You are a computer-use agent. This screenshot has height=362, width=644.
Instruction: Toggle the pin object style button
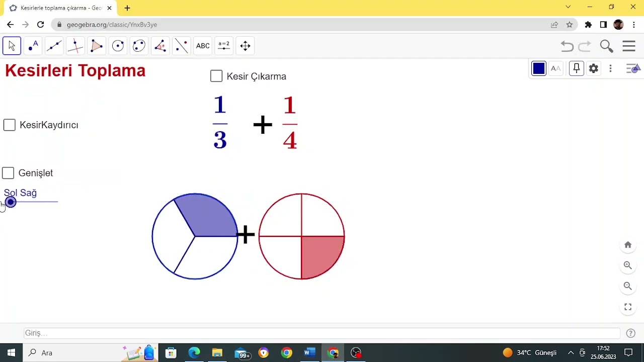577,68
